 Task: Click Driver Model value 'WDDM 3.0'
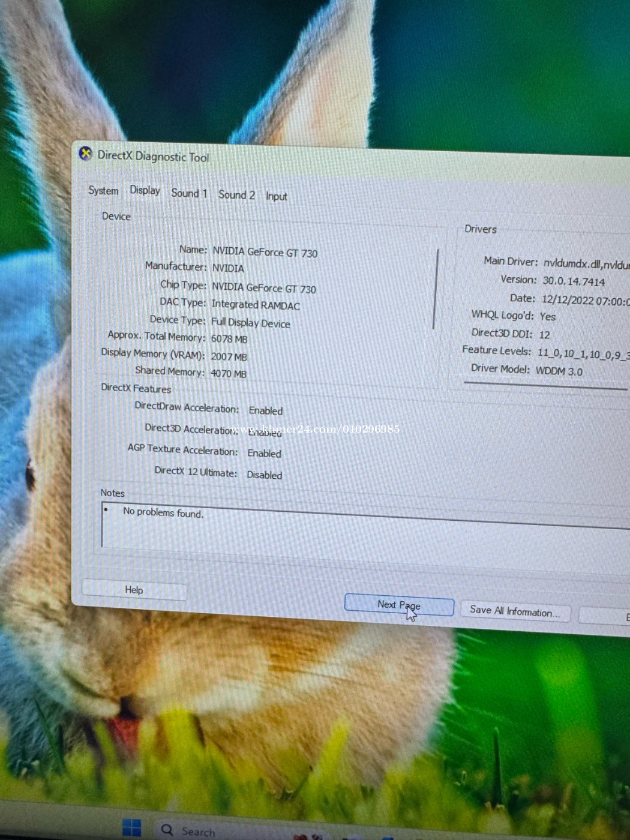coord(559,371)
